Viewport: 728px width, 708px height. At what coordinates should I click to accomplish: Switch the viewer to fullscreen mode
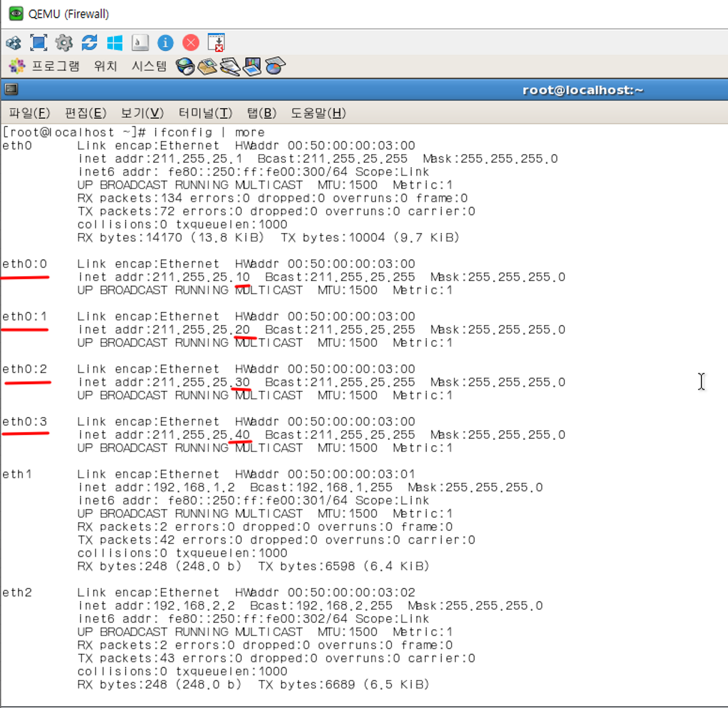pos(39,43)
